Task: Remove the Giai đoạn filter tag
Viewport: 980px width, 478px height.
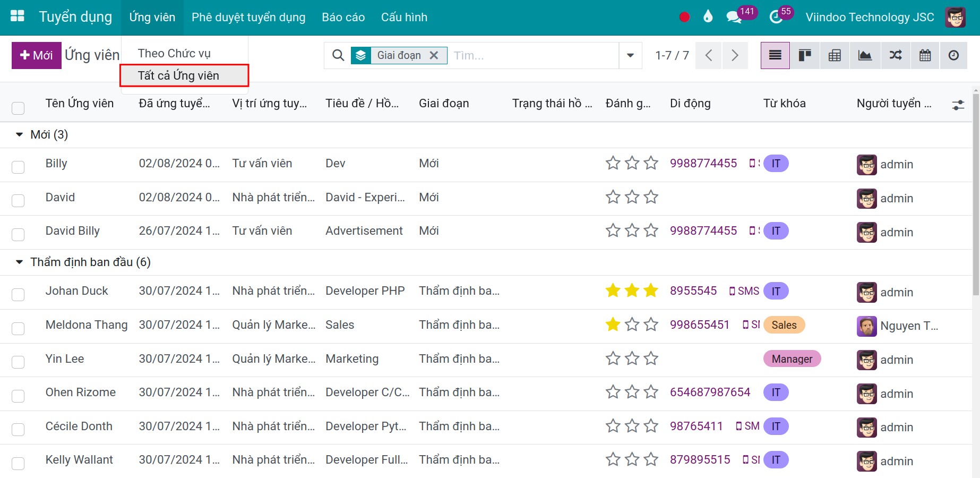Action: click(x=434, y=55)
